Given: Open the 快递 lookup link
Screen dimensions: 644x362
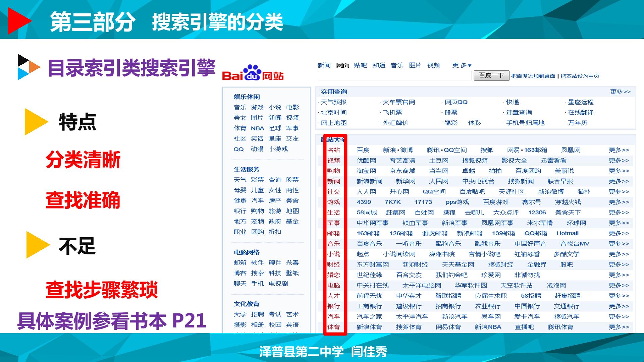Looking at the screenshot, I should coord(513,102).
